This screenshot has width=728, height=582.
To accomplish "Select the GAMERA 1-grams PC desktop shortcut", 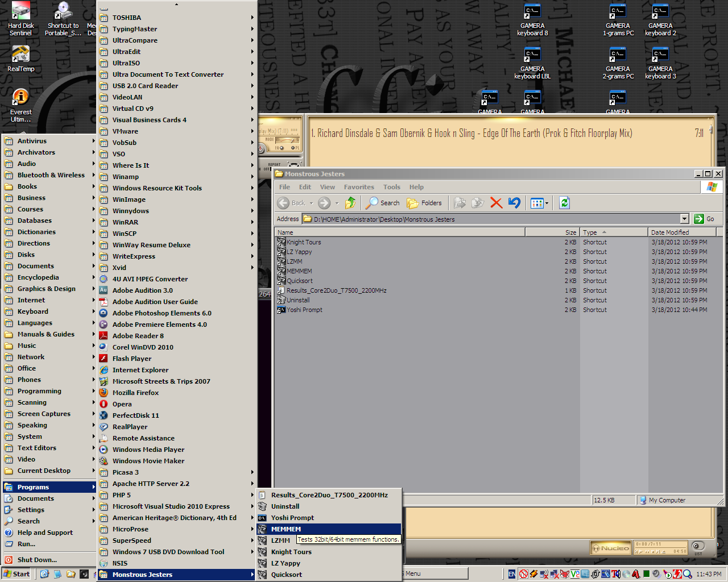I will pyautogui.click(x=618, y=20).
